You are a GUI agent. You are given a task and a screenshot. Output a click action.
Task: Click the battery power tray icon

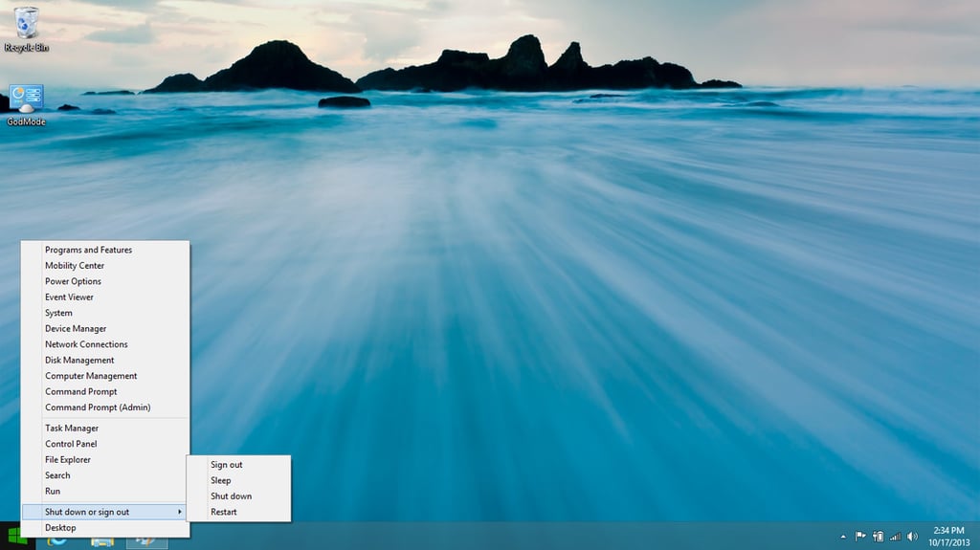click(879, 537)
